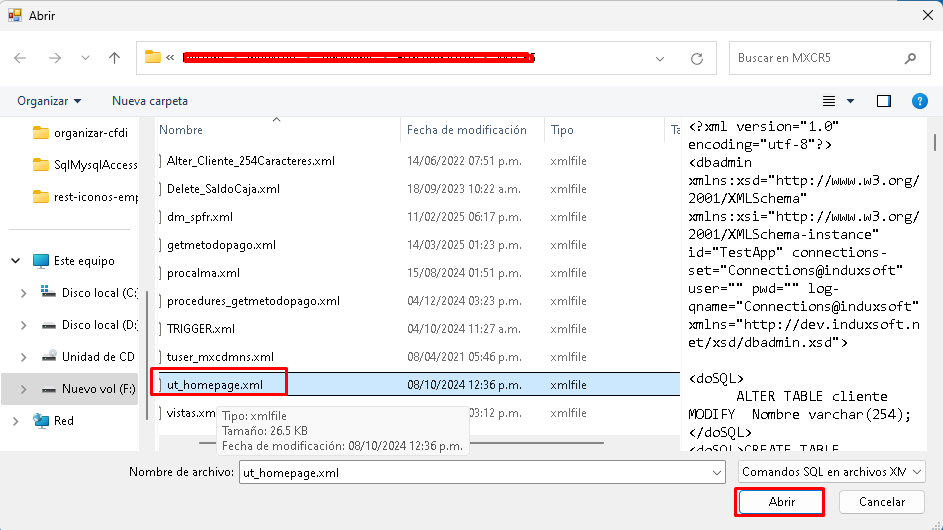Viewport: 943px width, 530px height.
Task: Click the search magnifier icon
Action: click(909, 58)
